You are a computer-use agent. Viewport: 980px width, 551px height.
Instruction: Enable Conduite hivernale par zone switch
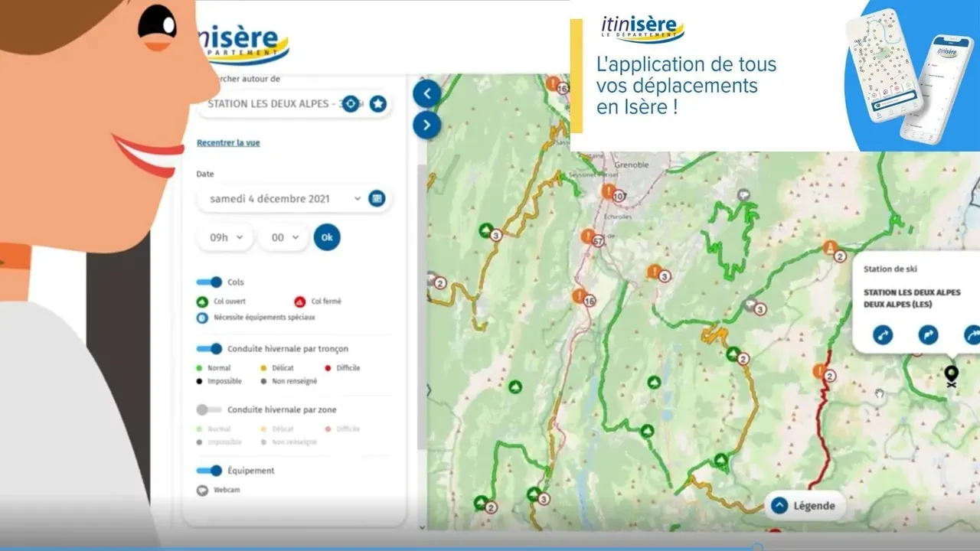coord(209,409)
